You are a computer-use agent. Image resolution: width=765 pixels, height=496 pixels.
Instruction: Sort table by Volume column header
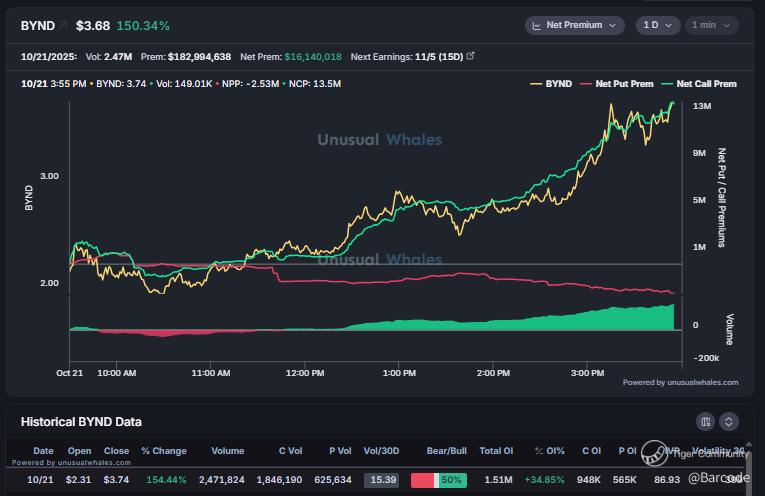coord(227,451)
